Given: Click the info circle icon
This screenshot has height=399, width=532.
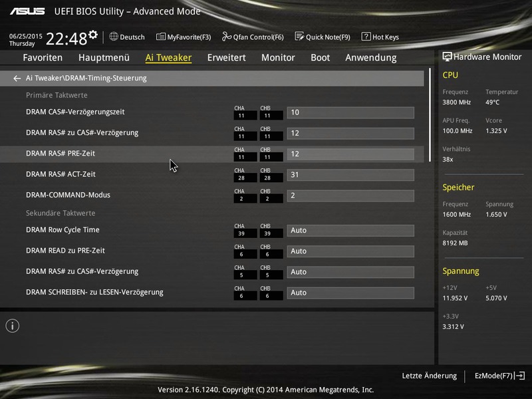Looking at the screenshot, I should coord(13,326).
